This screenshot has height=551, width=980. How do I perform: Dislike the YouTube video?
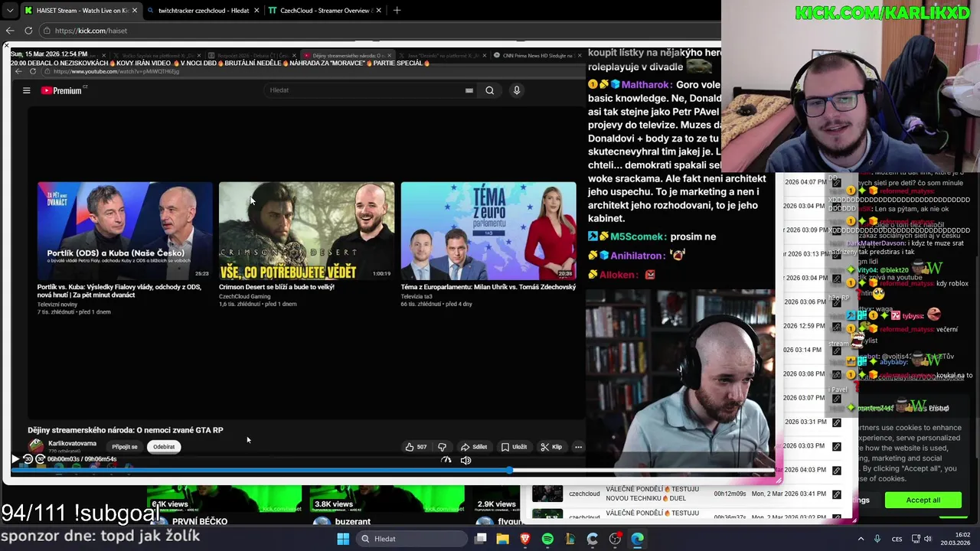(x=442, y=447)
